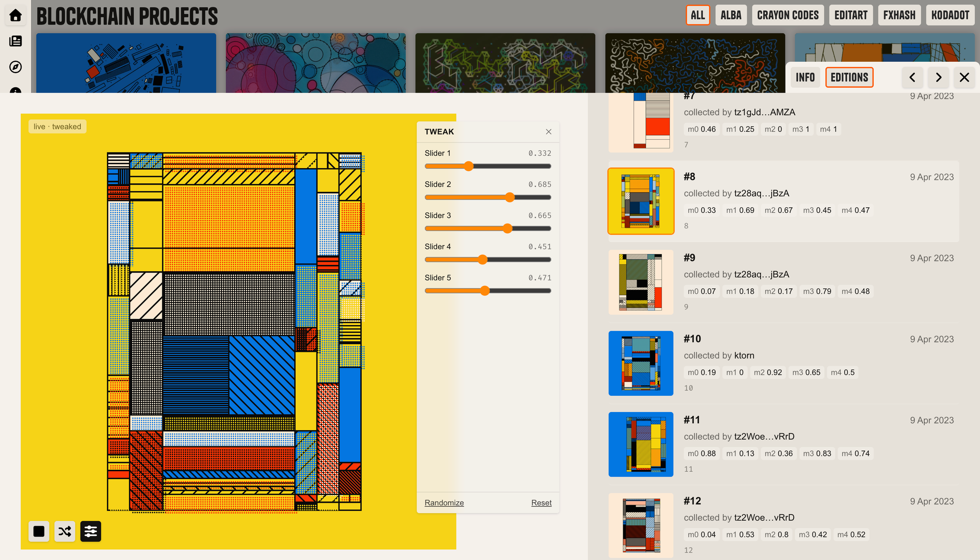Viewport: 980px width, 560px height.
Task: Click the Randomize link
Action: pos(444,503)
